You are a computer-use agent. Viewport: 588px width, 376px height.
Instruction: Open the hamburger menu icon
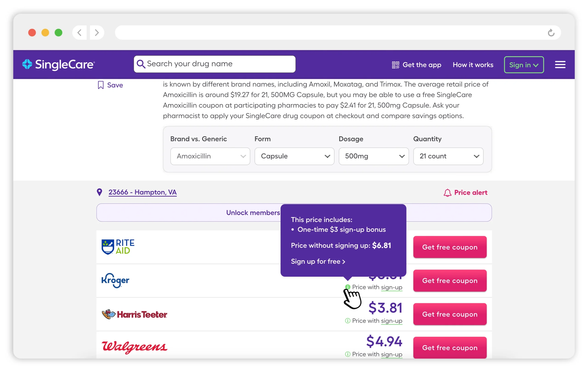560,64
